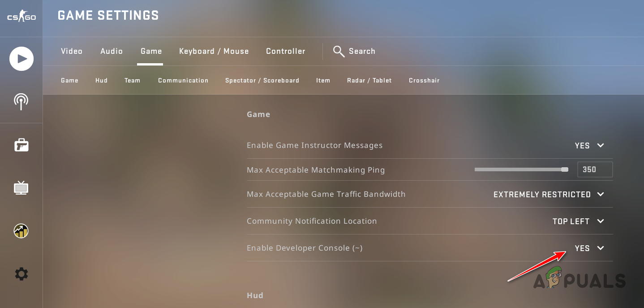Select the Audio settings tab
The width and height of the screenshot is (644, 308).
111,51
